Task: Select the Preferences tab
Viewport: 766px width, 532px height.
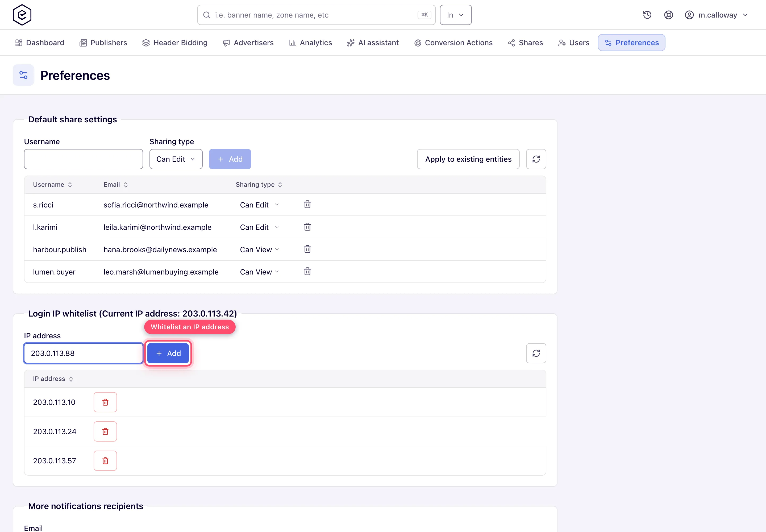Action: point(631,43)
